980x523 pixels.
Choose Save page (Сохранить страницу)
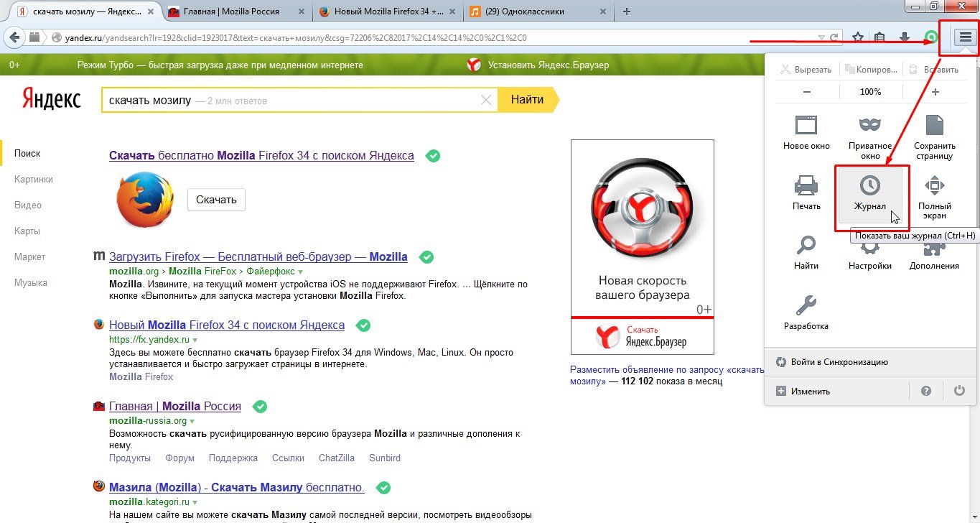coord(933,136)
